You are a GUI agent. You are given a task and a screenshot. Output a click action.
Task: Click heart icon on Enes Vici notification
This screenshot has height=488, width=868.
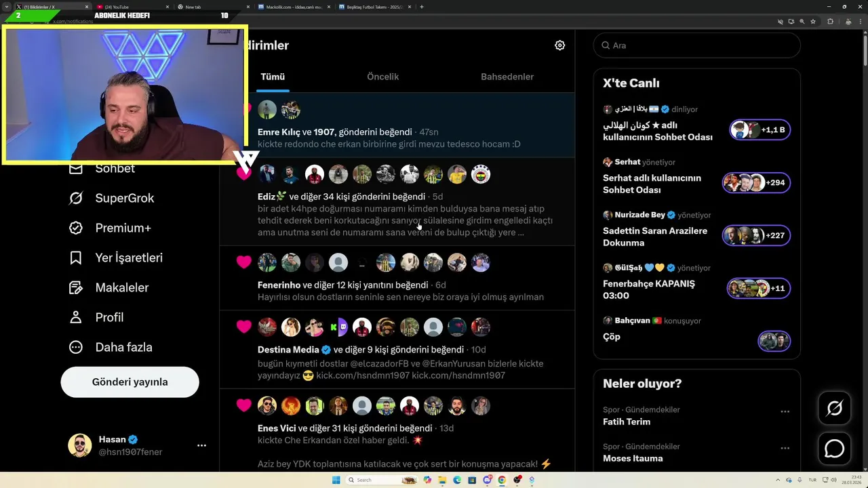click(244, 405)
